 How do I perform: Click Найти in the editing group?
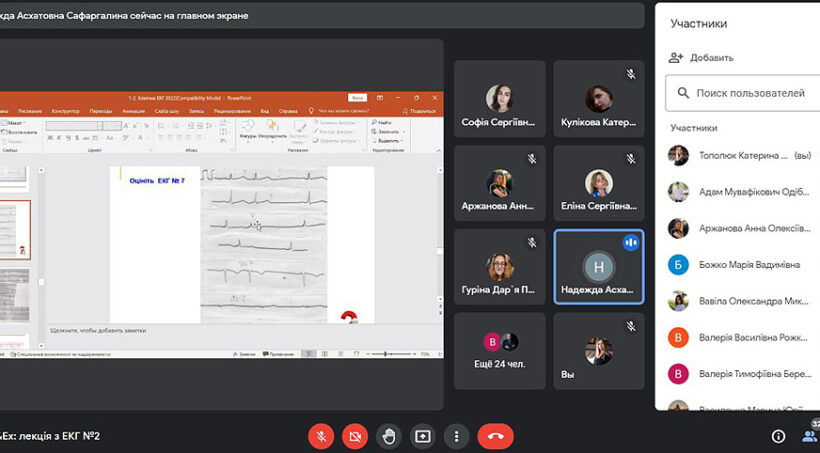[x=382, y=122]
